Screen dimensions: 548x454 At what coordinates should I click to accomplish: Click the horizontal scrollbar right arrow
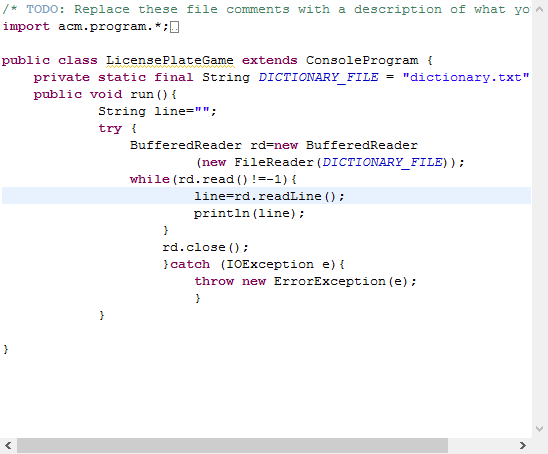coord(522,445)
